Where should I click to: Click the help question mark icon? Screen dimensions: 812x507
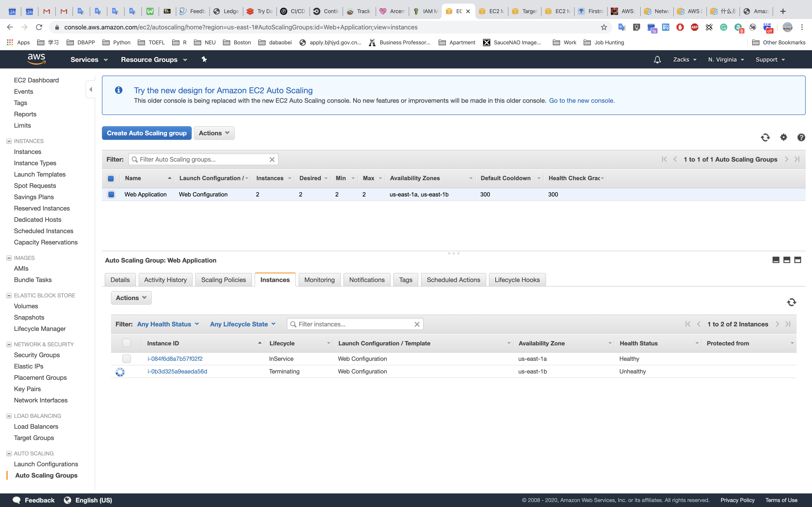pyautogui.click(x=801, y=137)
